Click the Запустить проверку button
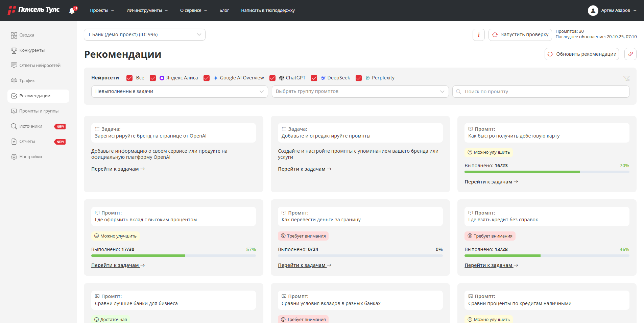Image resolution: width=644 pixels, height=323 pixels. [520, 35]
